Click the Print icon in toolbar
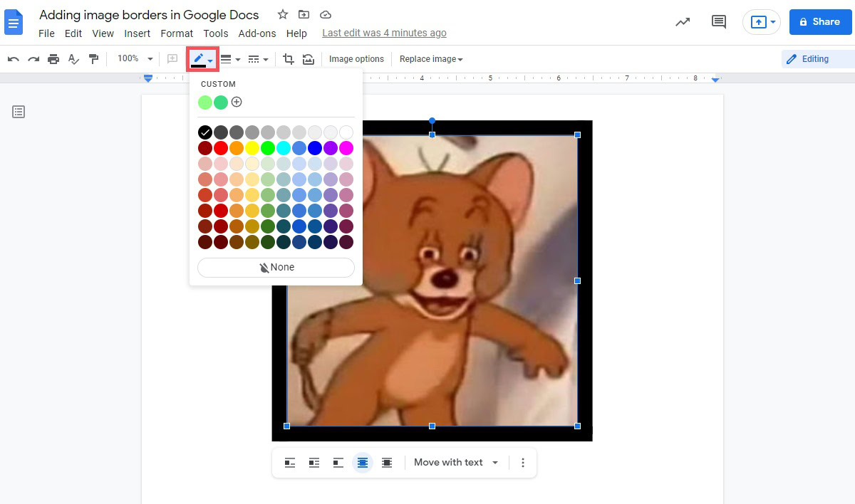The image size is (855, 504). pyautogui.click(x=53, y=59)
